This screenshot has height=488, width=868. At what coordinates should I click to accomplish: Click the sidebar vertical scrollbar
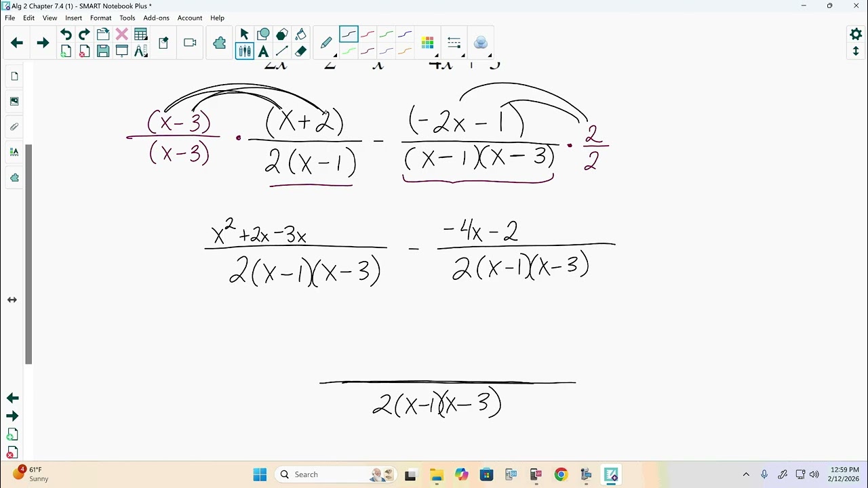(29, 254)
